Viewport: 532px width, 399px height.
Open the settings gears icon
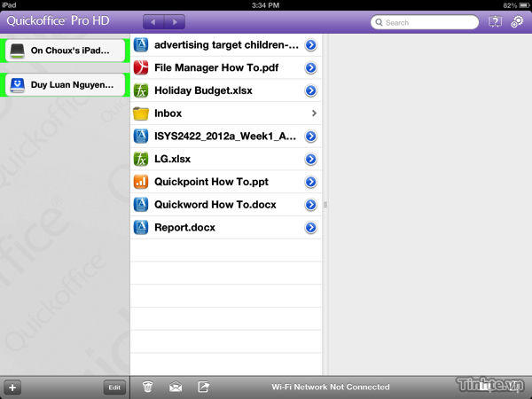tap(518, 22)
